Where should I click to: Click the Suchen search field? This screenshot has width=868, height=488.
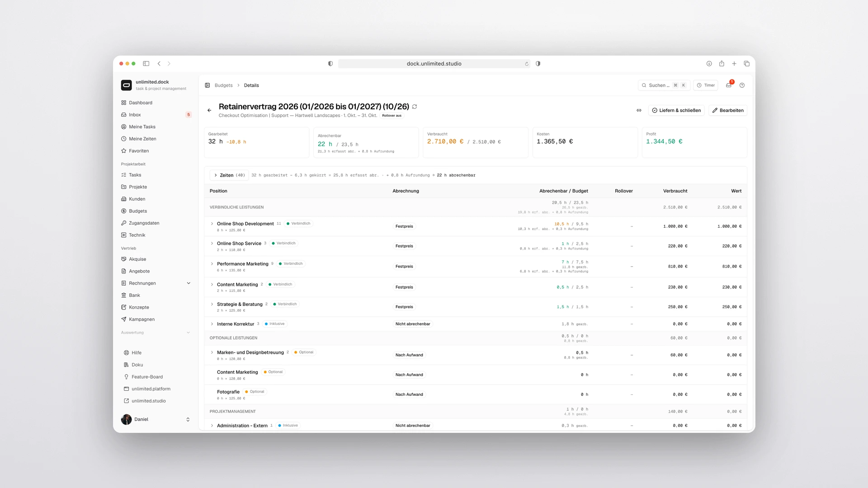point(664,85)
